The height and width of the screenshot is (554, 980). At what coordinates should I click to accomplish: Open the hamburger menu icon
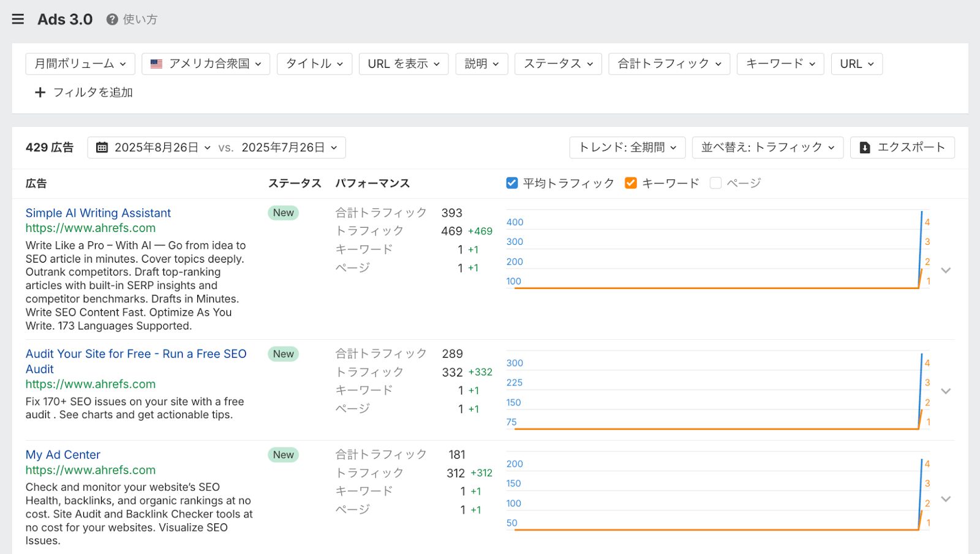[18, 19]
